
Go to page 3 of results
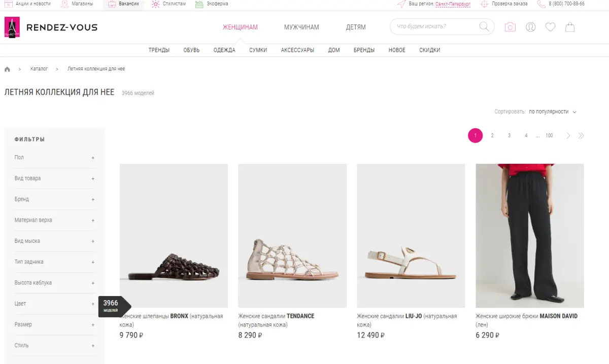click(x=509, y=135)
